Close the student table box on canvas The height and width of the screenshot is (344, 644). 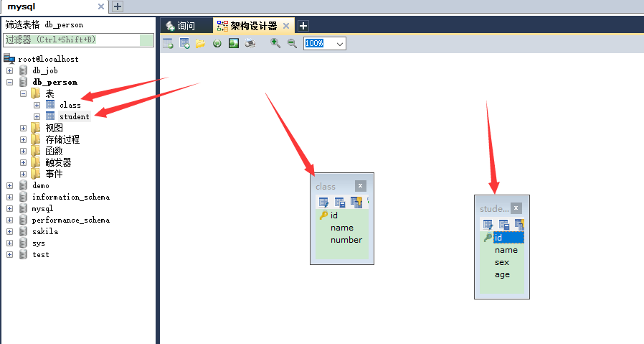click(516, 208)
